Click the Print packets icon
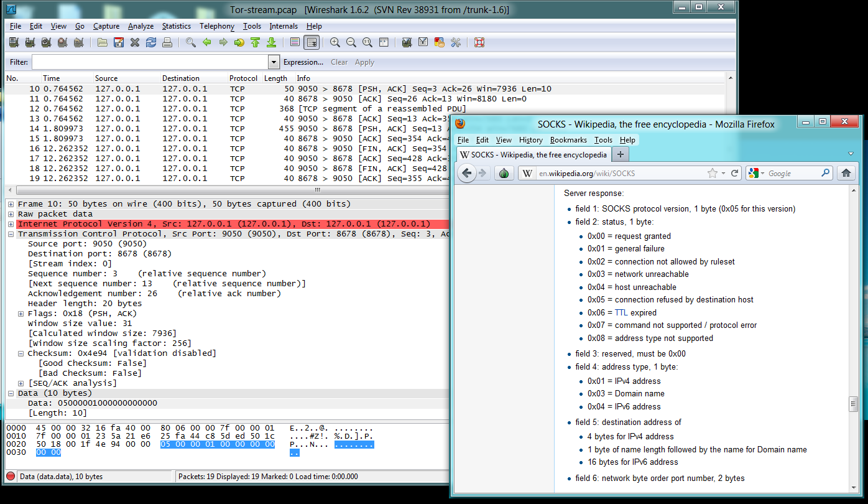 point(167,42)
